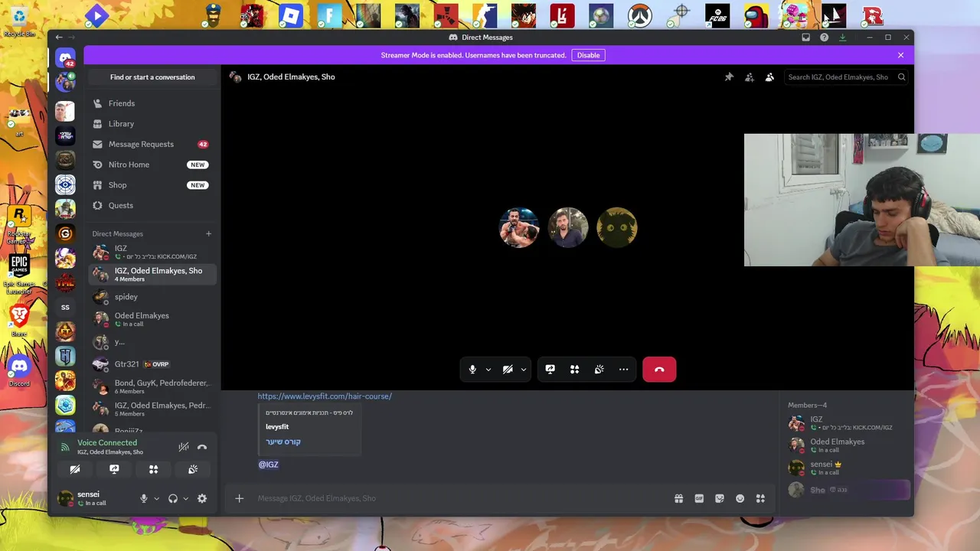Open the Library page
This screenshot has height=551, width=980.
coord(152,124)
